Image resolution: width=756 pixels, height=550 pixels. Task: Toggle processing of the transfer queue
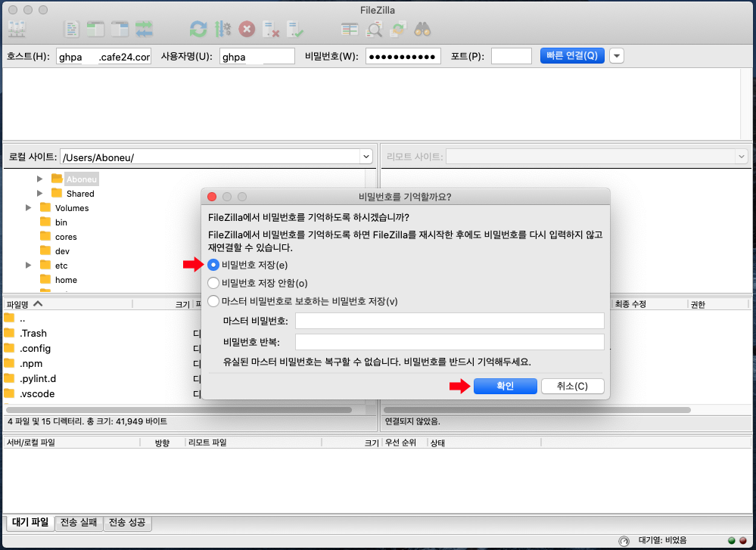[222, 30]
